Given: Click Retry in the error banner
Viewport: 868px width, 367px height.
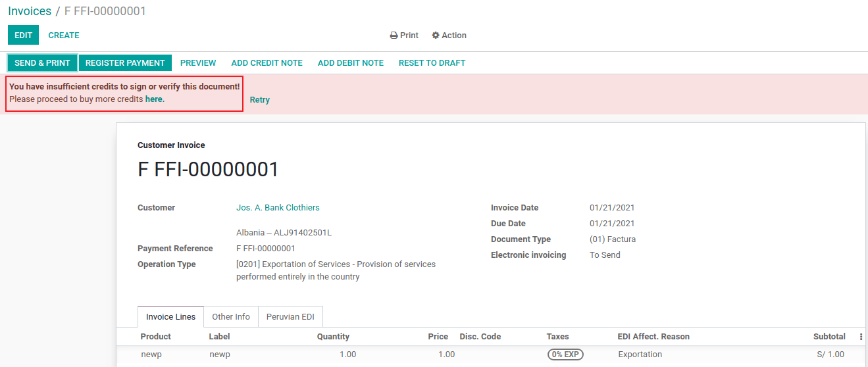Looking at the screenshot, I should coord(259,100).
